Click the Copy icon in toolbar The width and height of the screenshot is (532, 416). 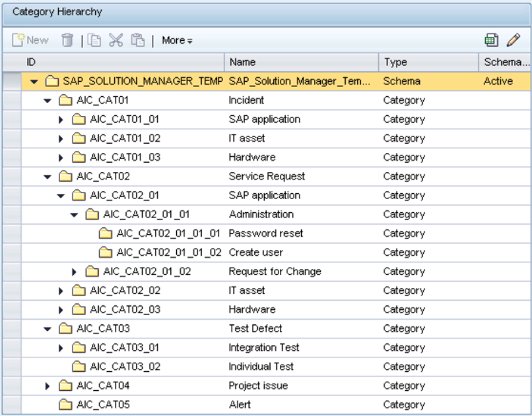(94, 40)
